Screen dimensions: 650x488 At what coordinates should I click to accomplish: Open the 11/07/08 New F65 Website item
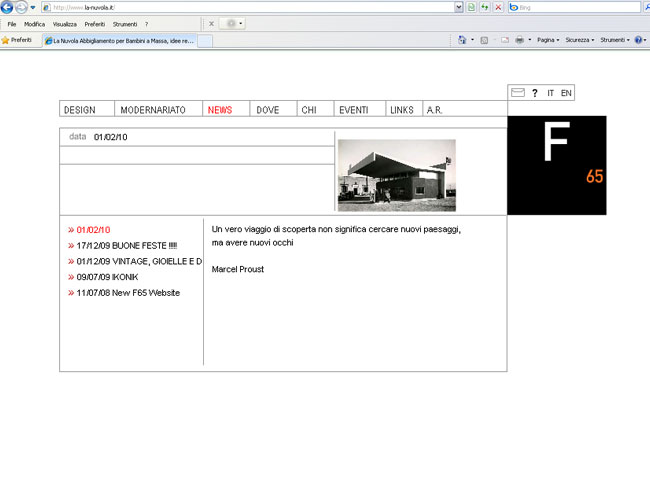pyautogui.click(x=124, y=293)
